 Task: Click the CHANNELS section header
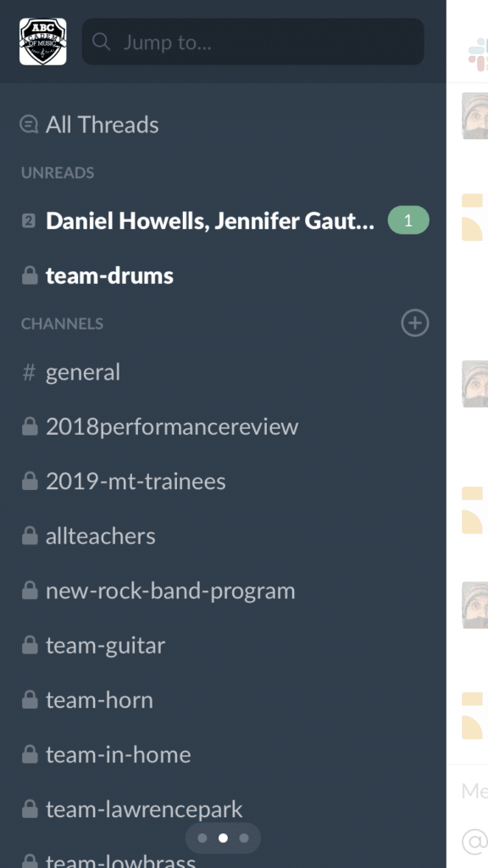[x=62, y=324]
